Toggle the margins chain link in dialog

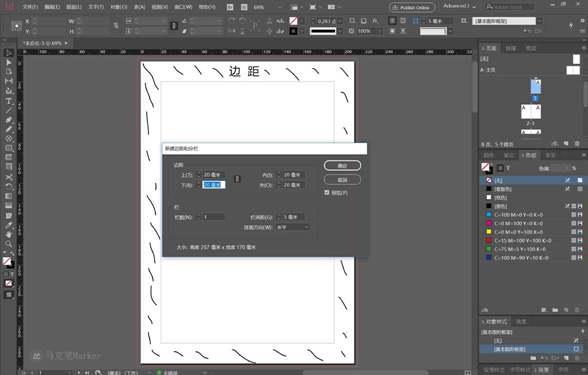[237, 179]
